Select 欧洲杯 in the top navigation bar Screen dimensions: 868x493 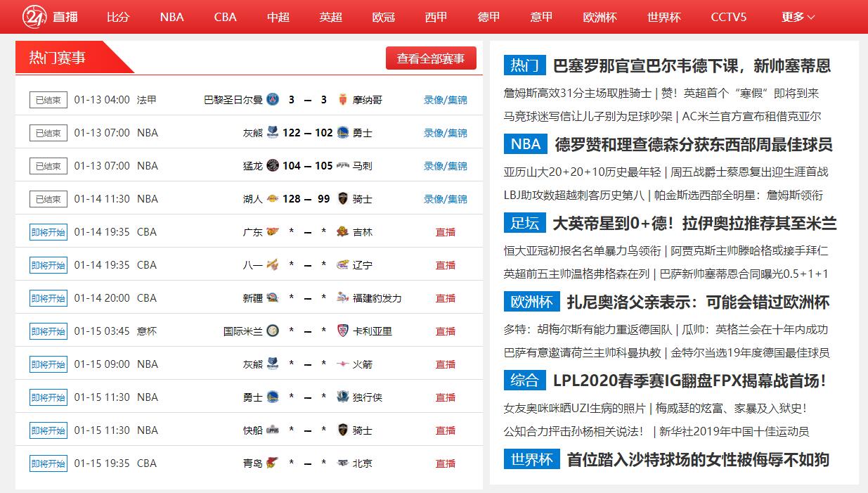pyautogui.click(x=600, y=17)
